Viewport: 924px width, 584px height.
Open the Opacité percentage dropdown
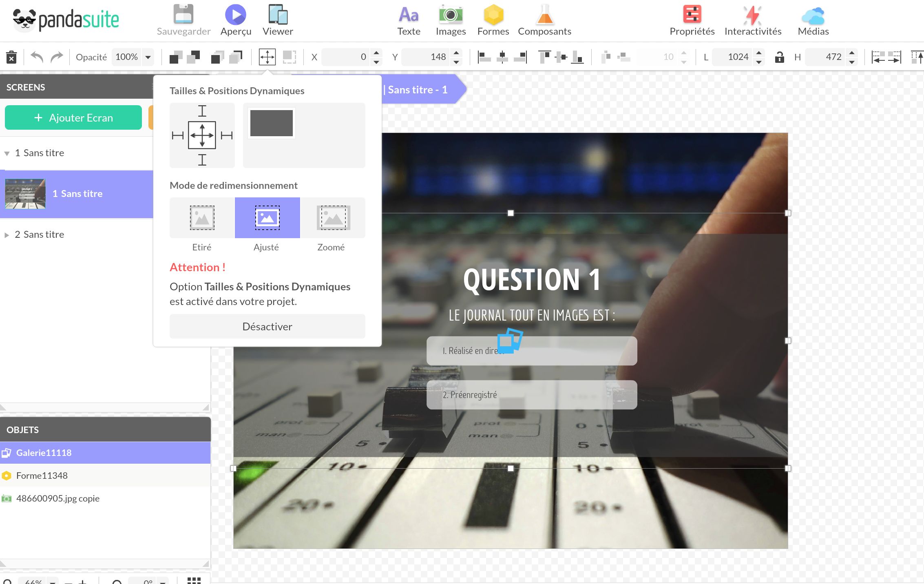[x=148, y=57]
